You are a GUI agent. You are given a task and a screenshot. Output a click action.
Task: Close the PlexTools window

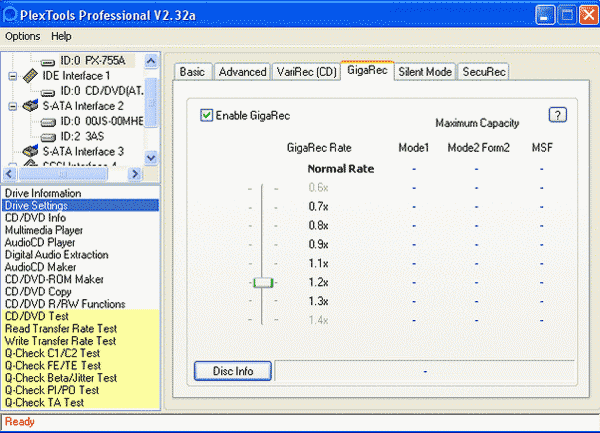tap(589, 15)
